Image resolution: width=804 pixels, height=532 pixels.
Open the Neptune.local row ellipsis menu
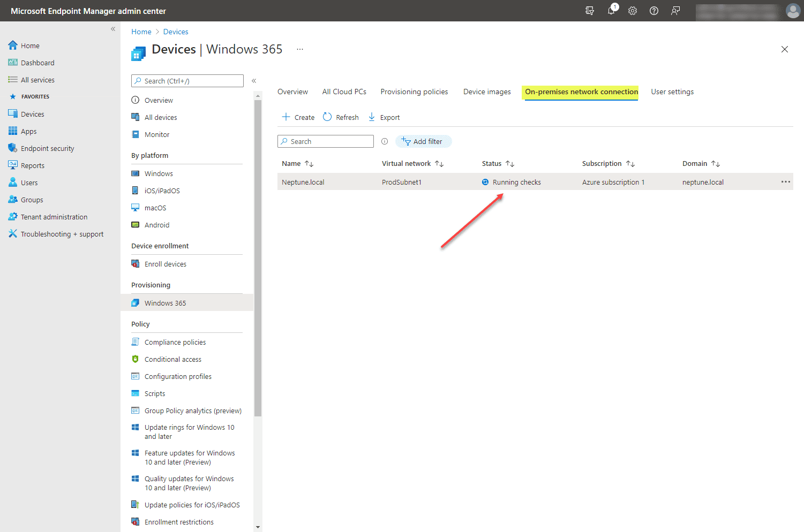[785, 182]
